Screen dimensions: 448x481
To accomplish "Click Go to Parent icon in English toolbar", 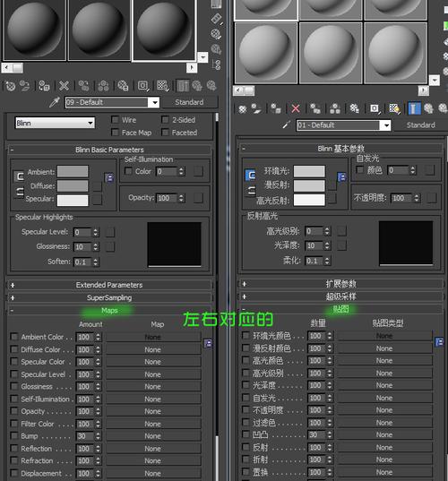I will tap(197, 86).
